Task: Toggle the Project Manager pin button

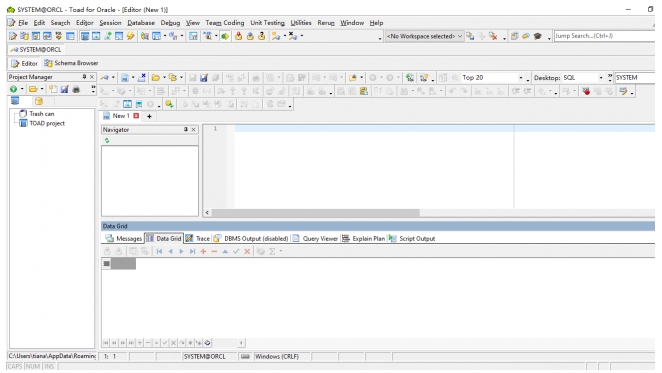Action: click(84, 77)
